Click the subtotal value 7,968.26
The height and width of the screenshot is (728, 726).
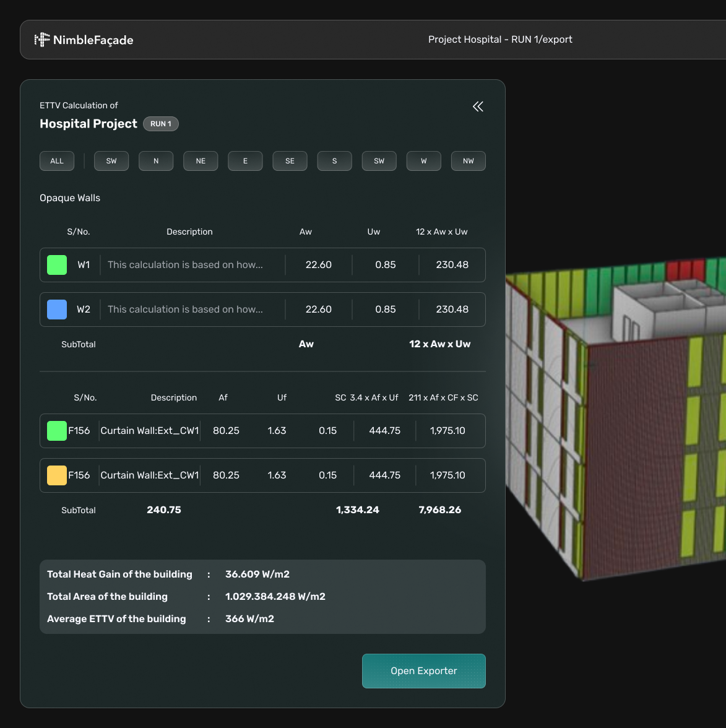coord(439,510)
